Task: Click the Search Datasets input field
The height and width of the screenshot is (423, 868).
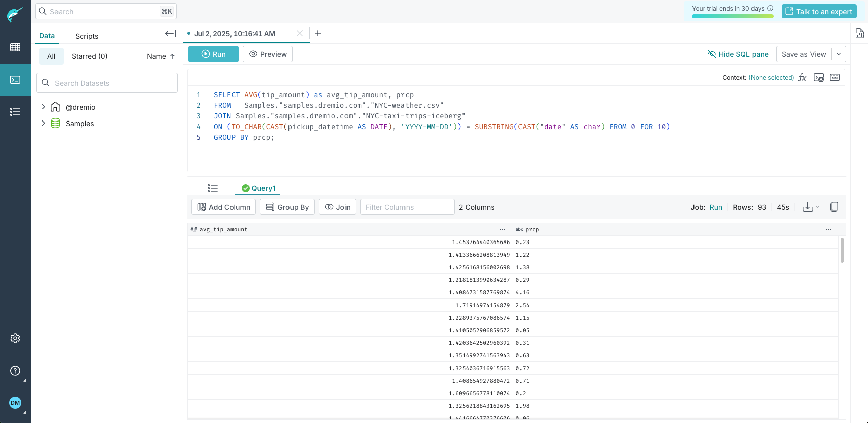Action: click(x=107, y=83)
